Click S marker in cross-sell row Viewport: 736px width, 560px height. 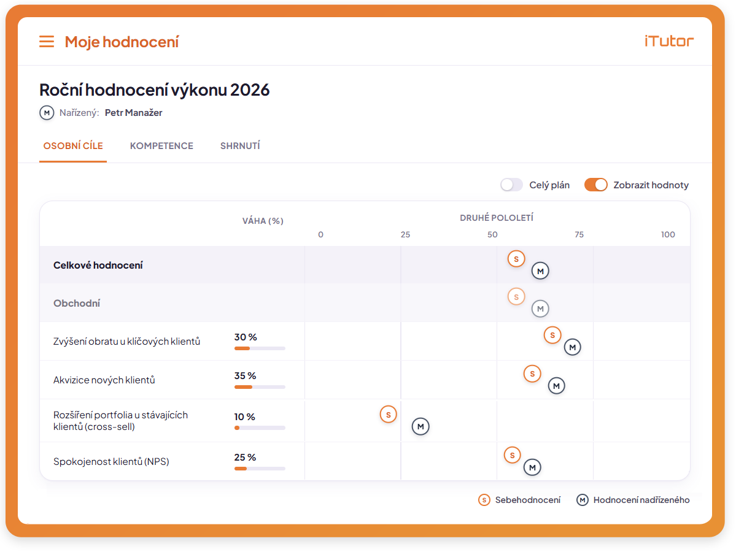388,415
